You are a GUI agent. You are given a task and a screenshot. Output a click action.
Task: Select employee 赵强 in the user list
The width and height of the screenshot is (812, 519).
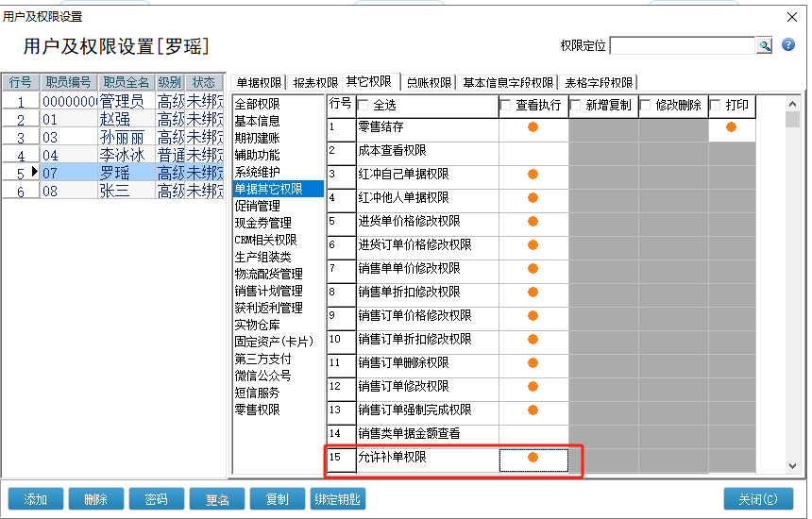point(114,120)
